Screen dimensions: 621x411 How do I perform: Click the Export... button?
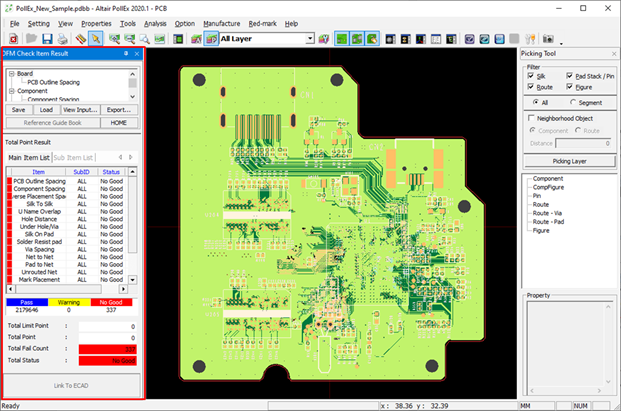(118, 109)
